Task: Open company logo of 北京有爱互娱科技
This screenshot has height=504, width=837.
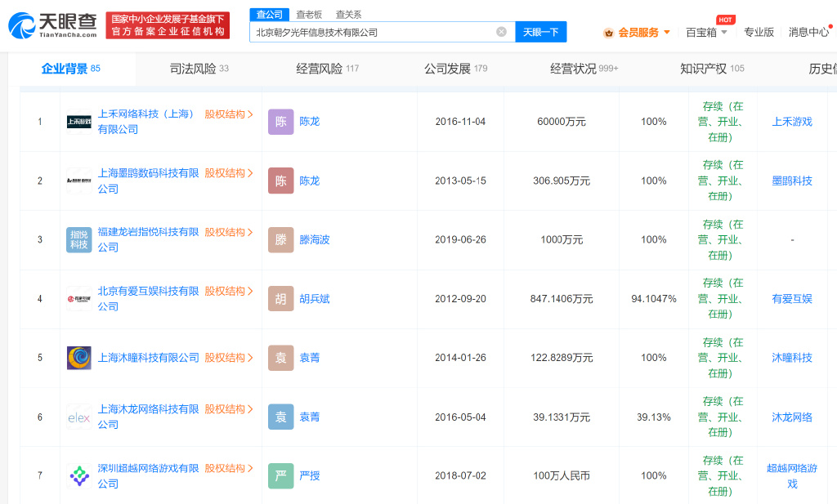Action: click(79, 299)
